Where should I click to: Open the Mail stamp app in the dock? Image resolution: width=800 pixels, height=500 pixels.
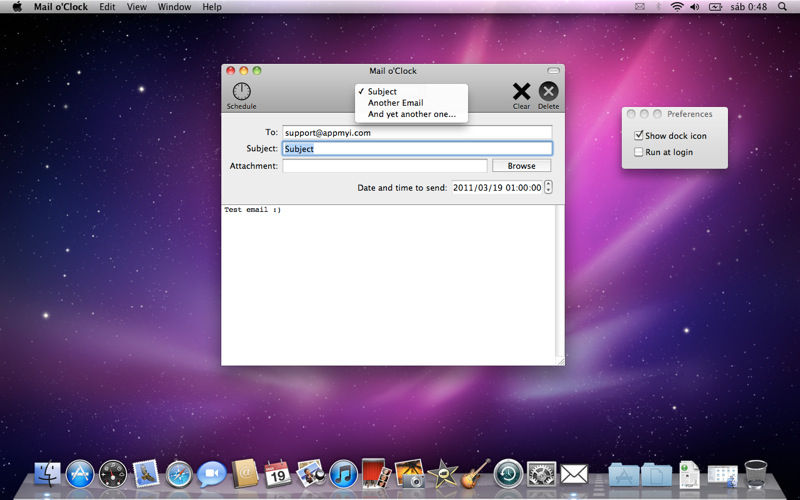[146, 473]
